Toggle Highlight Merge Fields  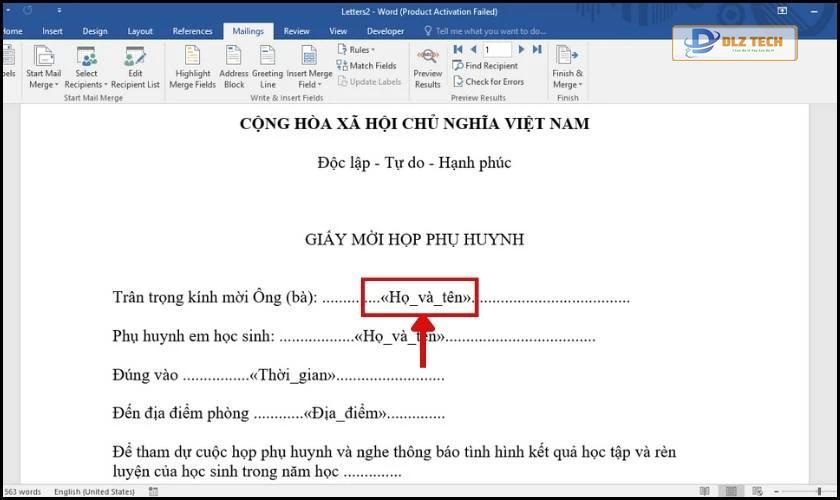click(x=192, y=68)
